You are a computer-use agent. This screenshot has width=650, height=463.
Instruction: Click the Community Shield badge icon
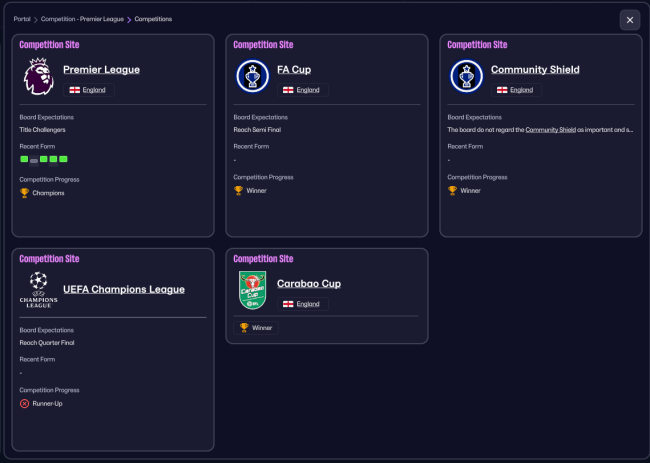click(x=465, y=77)
